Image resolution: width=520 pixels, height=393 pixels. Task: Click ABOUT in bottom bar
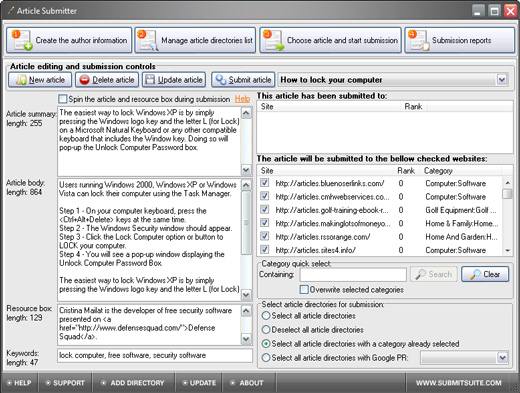coord(248,383)
